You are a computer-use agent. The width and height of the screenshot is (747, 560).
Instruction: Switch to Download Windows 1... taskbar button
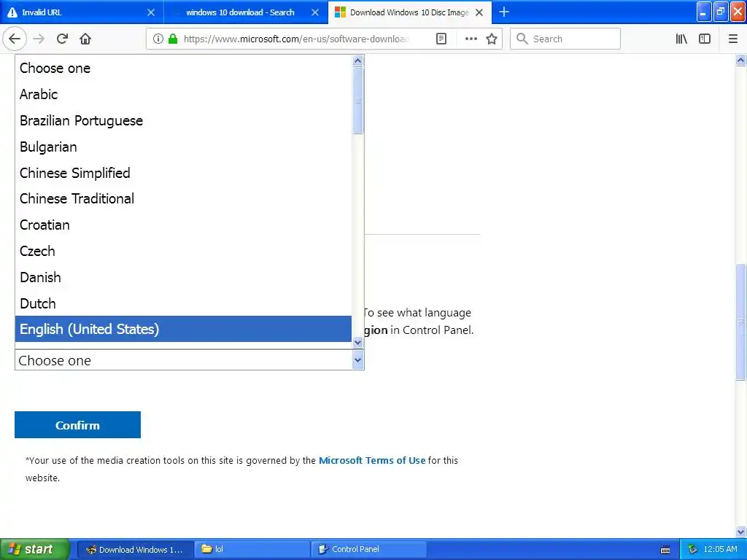point(135,550)
